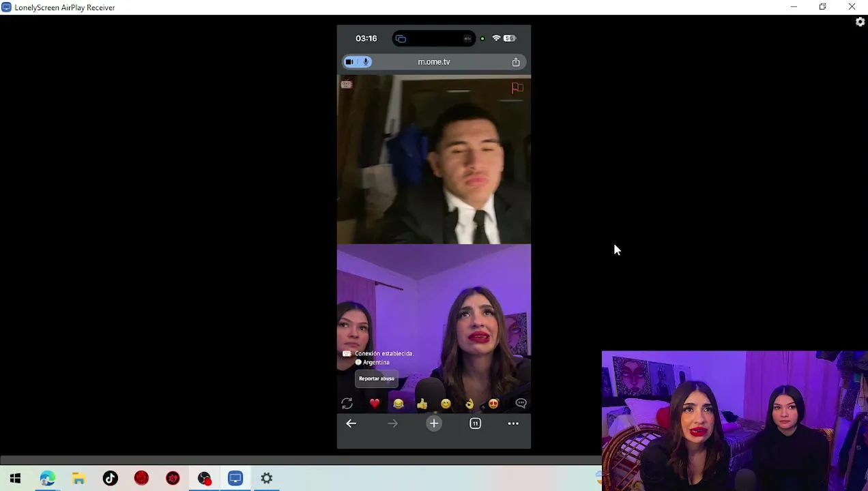Tap the red report flag on video
The width and height of the screenshot is (868, 491).
pos(517,88)
